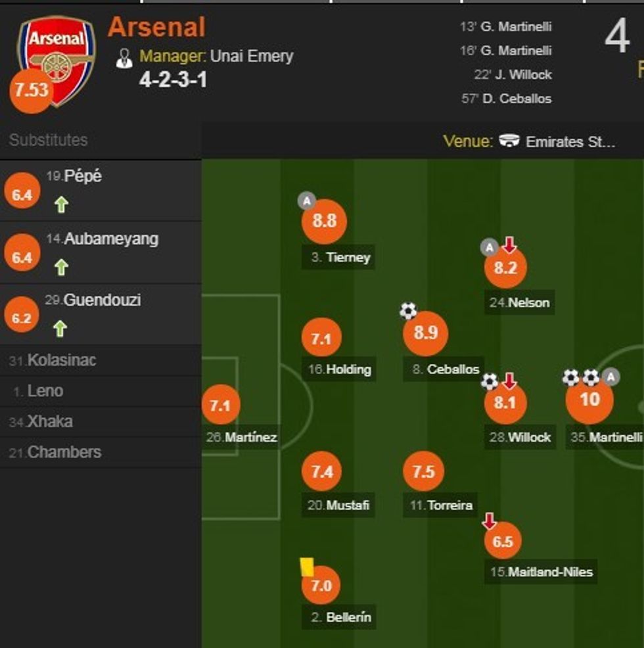Click the green arrow under Aubameyang
Screen dimensions: 644x648
point(60,267)
